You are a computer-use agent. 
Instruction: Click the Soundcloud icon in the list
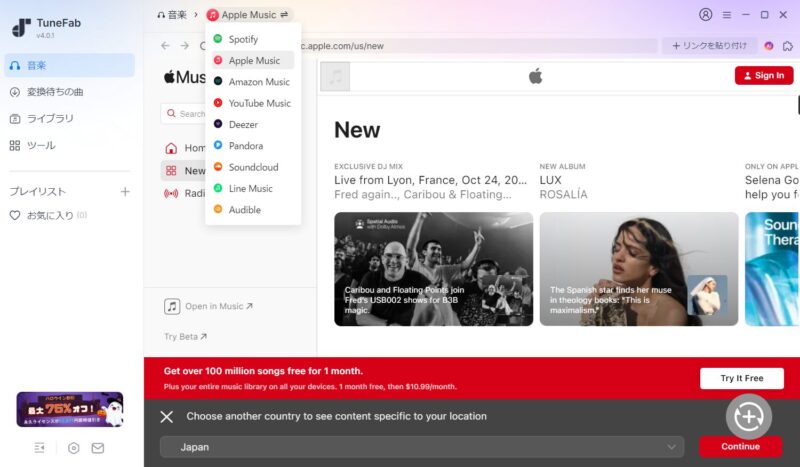218,167
